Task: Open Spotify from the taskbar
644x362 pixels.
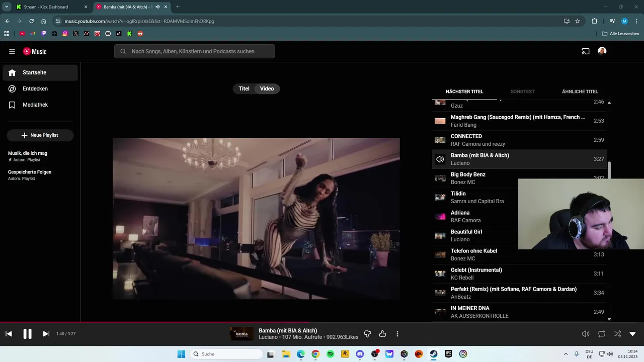Action: click(330, 354)
